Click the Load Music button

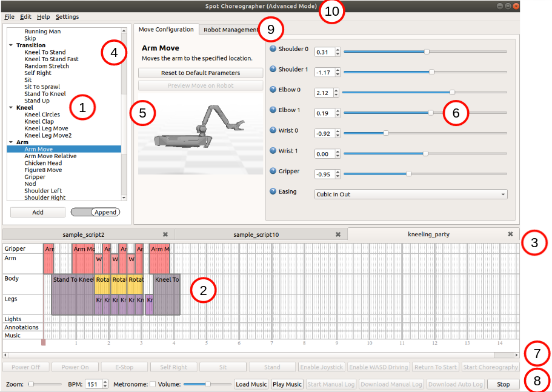(251, 384)
